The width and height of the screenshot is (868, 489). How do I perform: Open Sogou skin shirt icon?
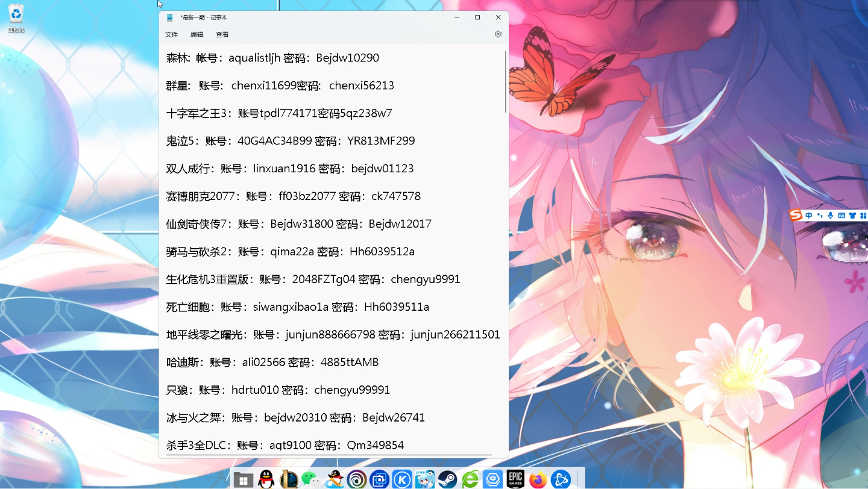point(852,216)
